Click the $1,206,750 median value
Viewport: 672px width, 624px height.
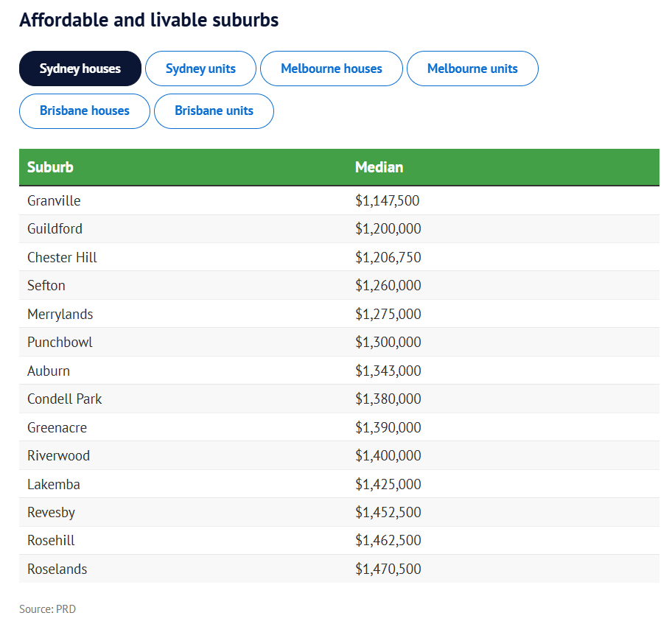coord(388,257)
